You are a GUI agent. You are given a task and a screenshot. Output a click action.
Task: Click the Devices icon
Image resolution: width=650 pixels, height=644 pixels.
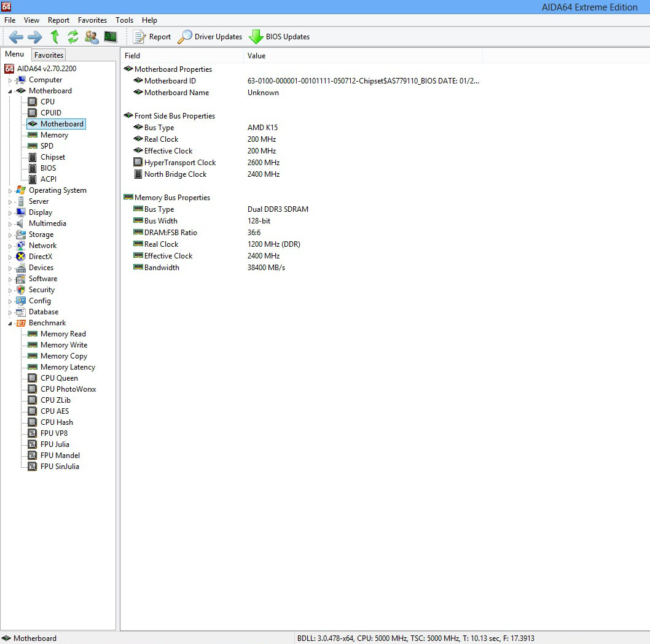(21, 268)
